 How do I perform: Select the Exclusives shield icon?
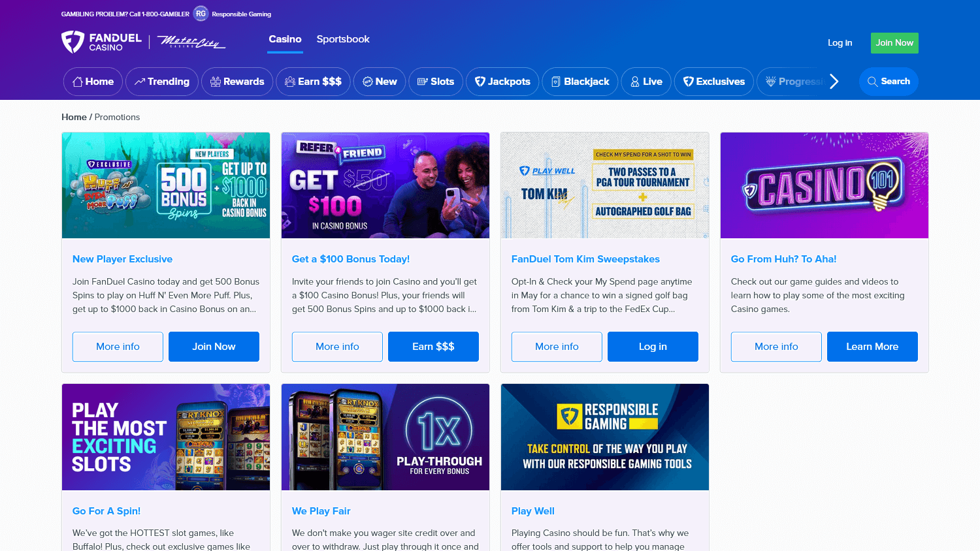point(688,81)
